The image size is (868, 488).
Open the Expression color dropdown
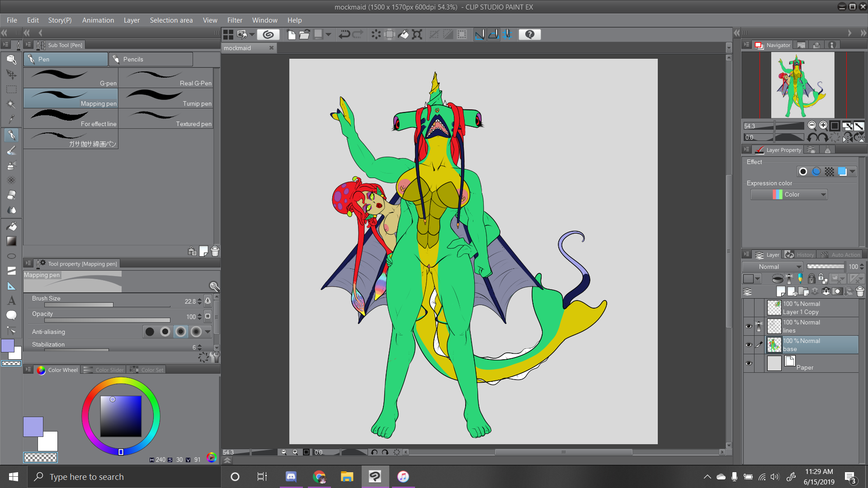789,195
